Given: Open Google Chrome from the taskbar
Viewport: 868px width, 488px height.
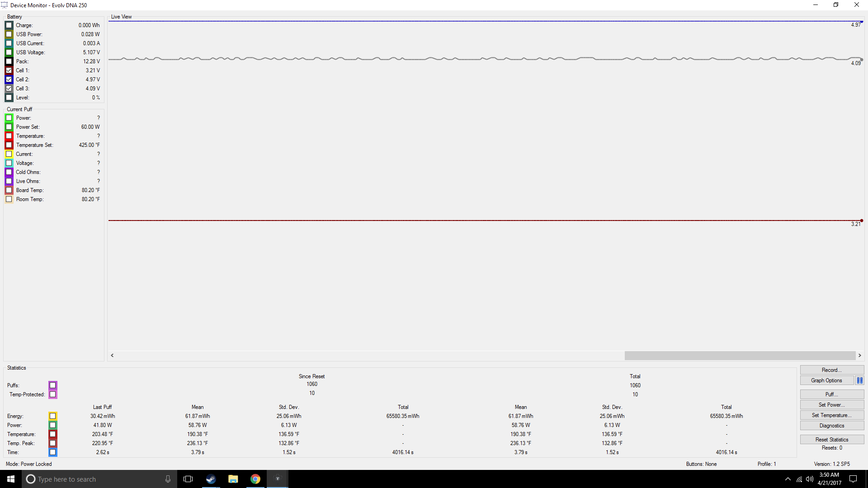Looking at the screenshot, I should click(x=255, y=479).
